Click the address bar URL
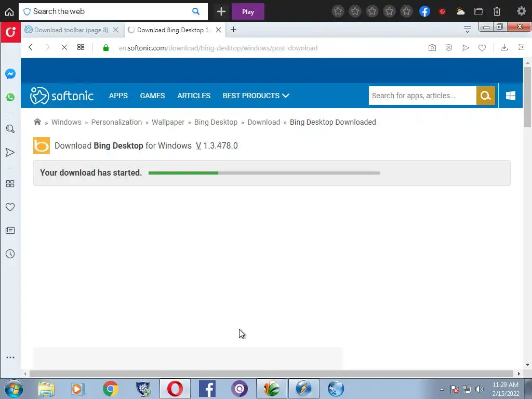532x399 pixels. tap(218, 48)
